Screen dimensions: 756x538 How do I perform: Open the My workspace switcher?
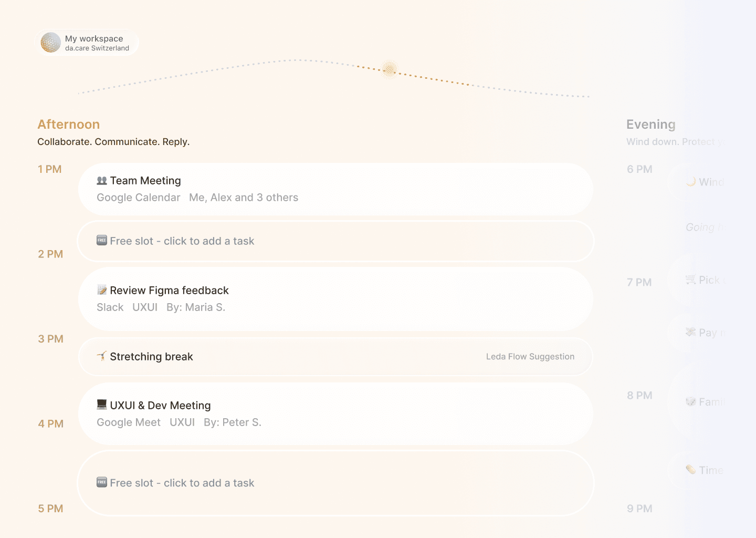pos(87,43)
